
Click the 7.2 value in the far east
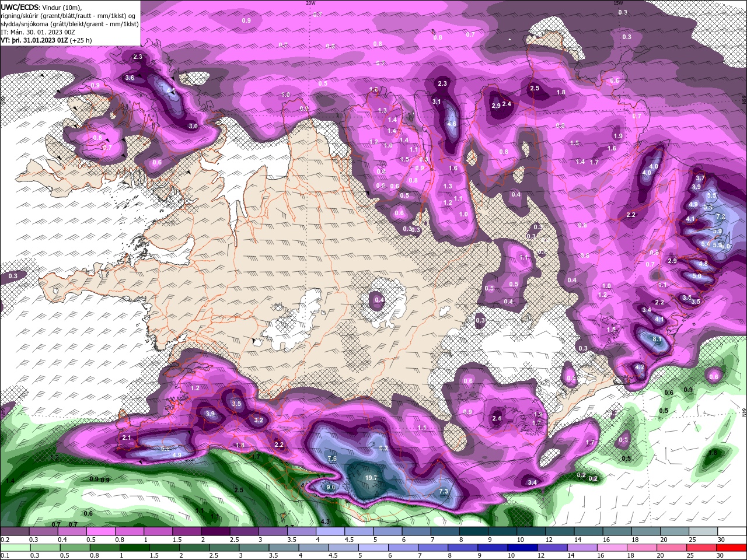720,216
